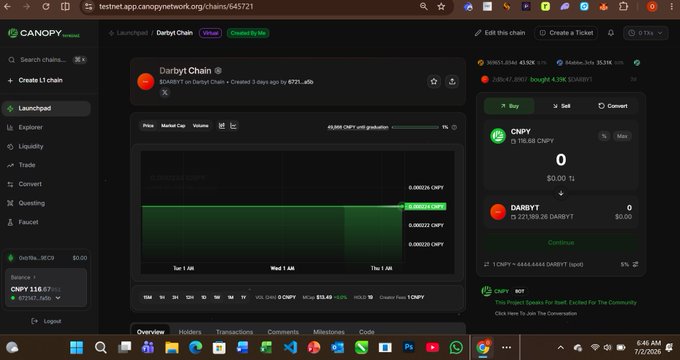Screen dimensions: 680x360
Task: Click the share icon on Darbyt Chain header
Action: [x=452, y=82]
